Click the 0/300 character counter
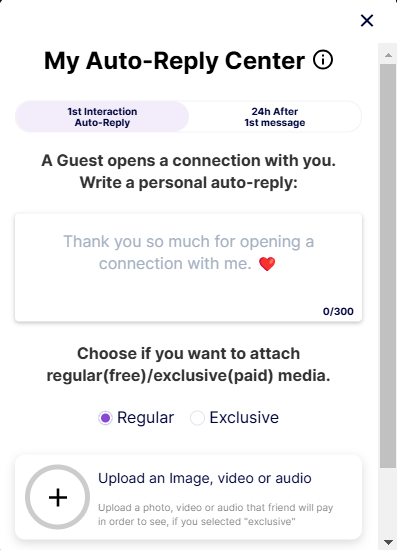Viewport: 397px width, 550px height. 338,311
